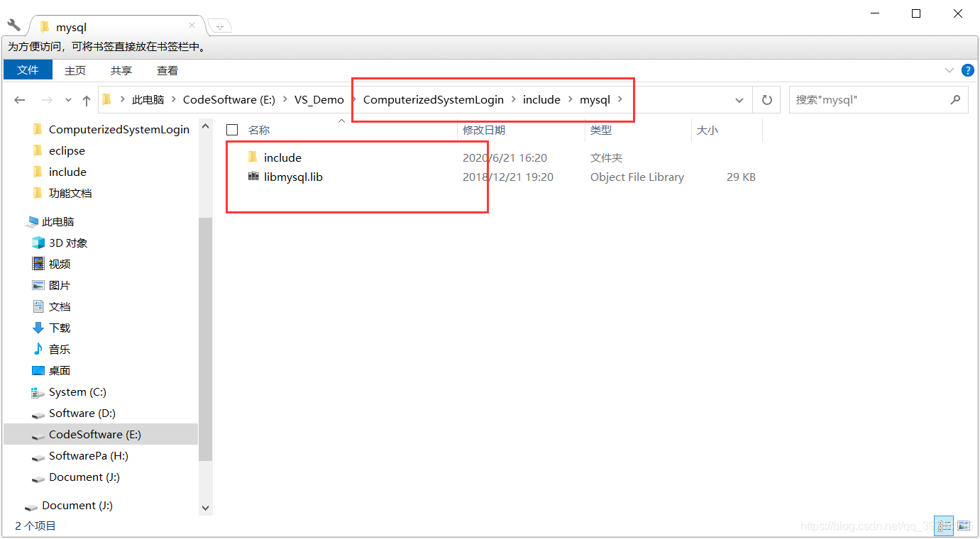980x539 pixels.
Task: Select the mysql window tab
Action: (117, 26)
